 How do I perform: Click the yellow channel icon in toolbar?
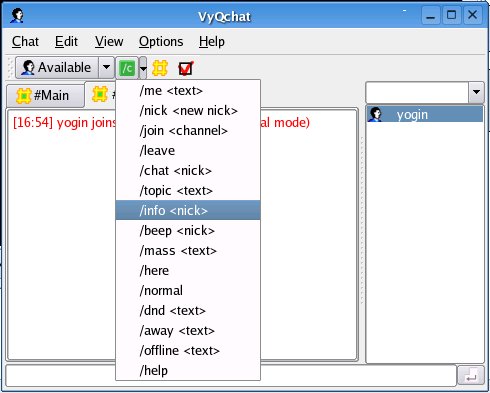160,68
